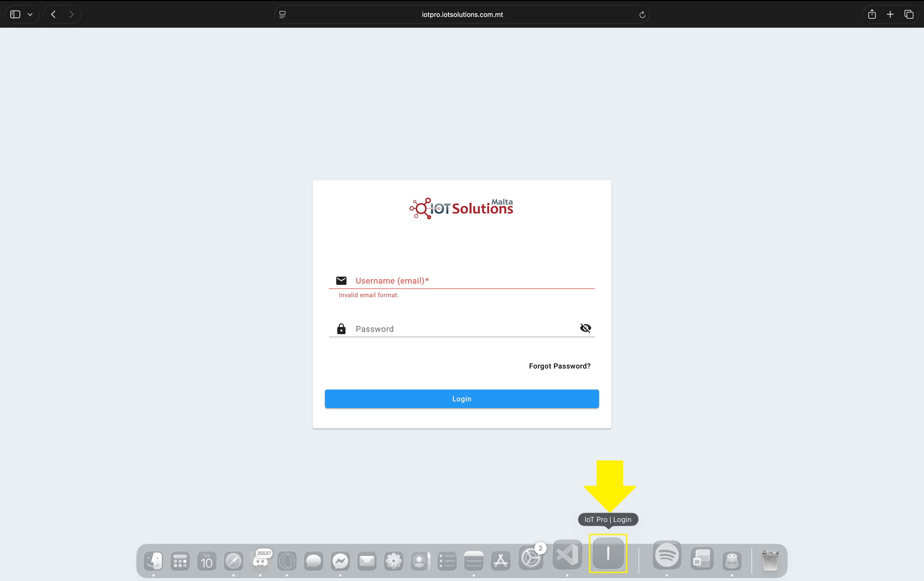Open Safari from the Dock
Image resolution: width=924 pixels, height=581 pixels.
pyautogui.click(x=233, y=561)
